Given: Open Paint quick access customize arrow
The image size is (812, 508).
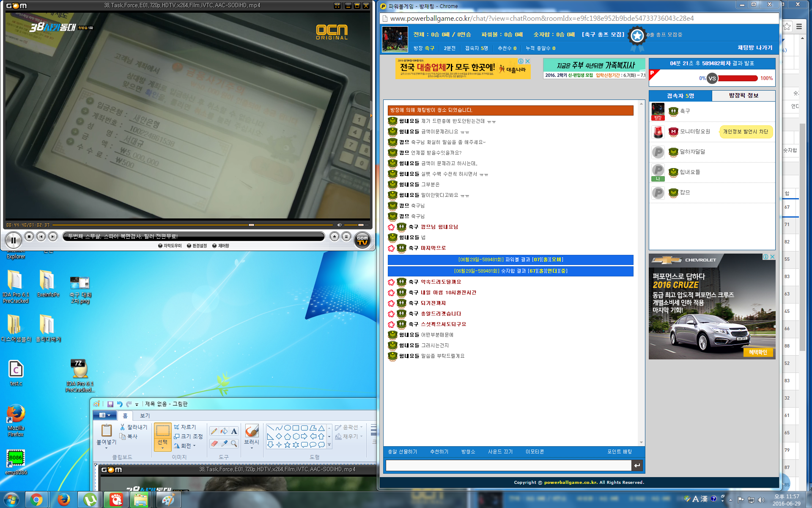Looking at the screenshot, I should coord(137,404).
